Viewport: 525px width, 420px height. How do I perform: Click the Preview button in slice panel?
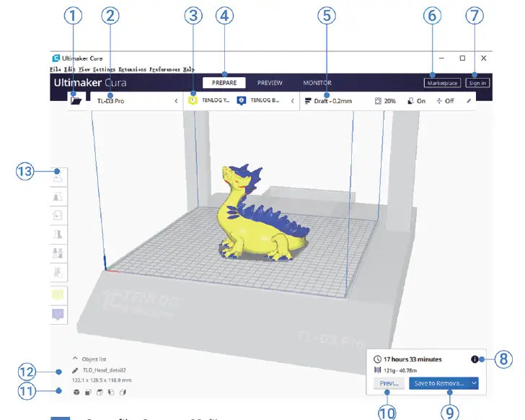pos(389,383)
